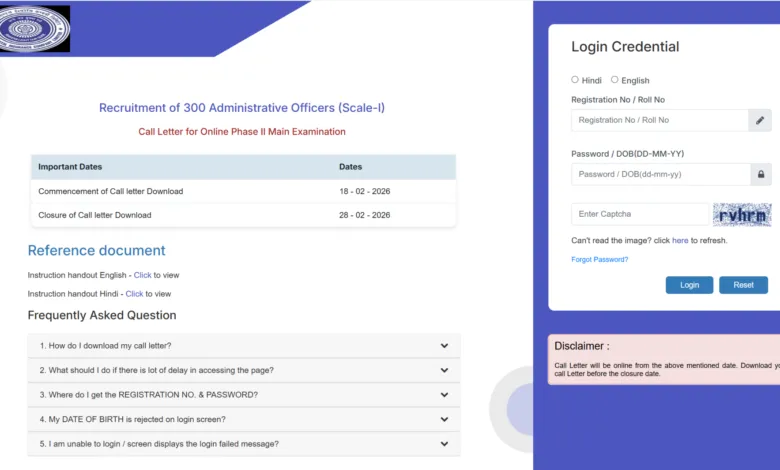Click the 'Important Dates' table header

[x=70, y=167]
